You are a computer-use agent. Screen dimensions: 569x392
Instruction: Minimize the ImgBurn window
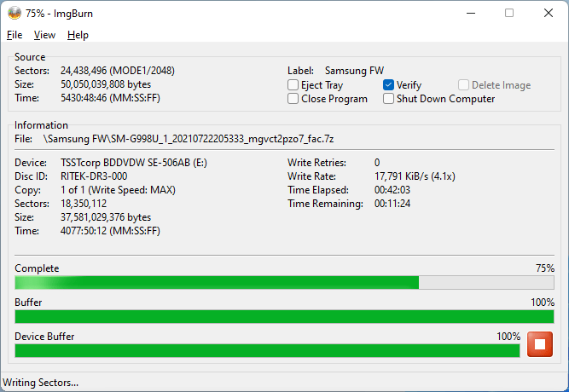pyautogui.click(x=470, y=14)
